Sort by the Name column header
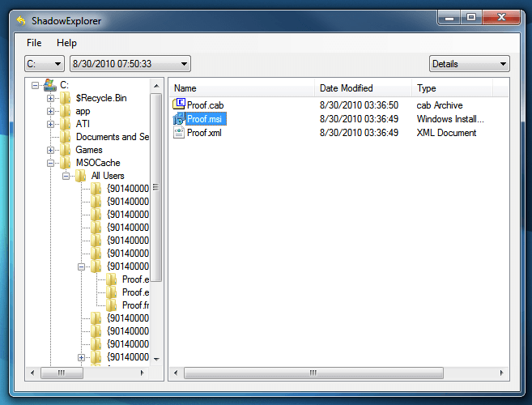This screenshot has width=532, height=405. [x=241, y=88]
